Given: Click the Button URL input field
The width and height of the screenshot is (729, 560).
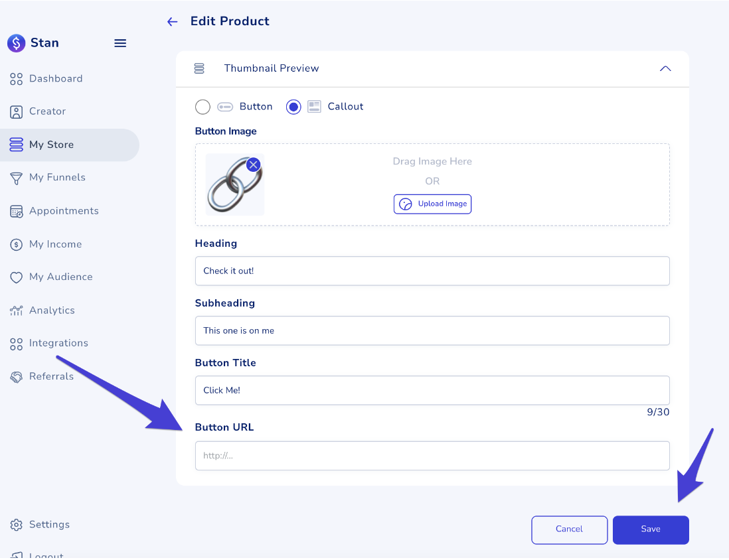Looking at the screenshot, I should point(432,456).
